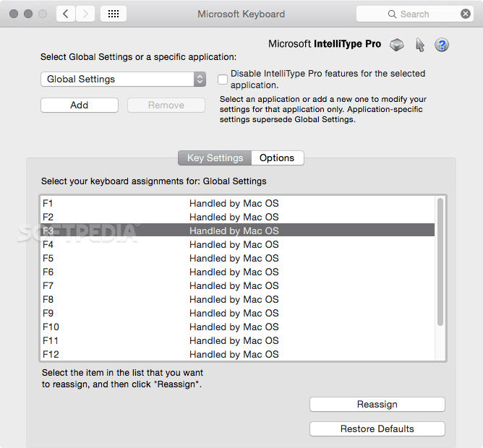The image size is (483, 448).
Task: Choose the F6 row in list
Action: point(237,272)
